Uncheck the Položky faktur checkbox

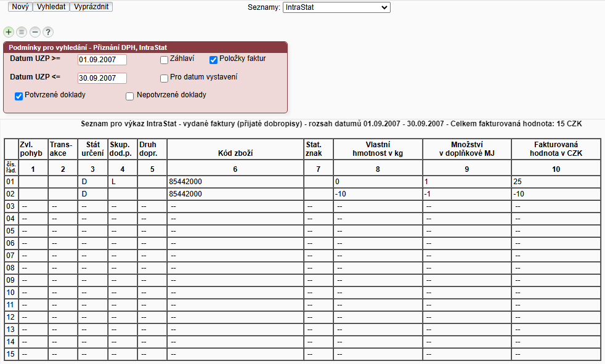click(x=214, y=60)
